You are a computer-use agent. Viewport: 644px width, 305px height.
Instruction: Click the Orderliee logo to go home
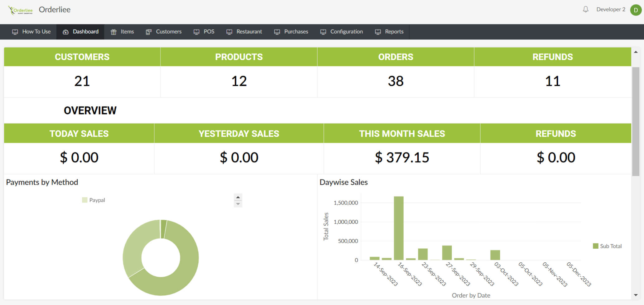click(x=19, y=9)
